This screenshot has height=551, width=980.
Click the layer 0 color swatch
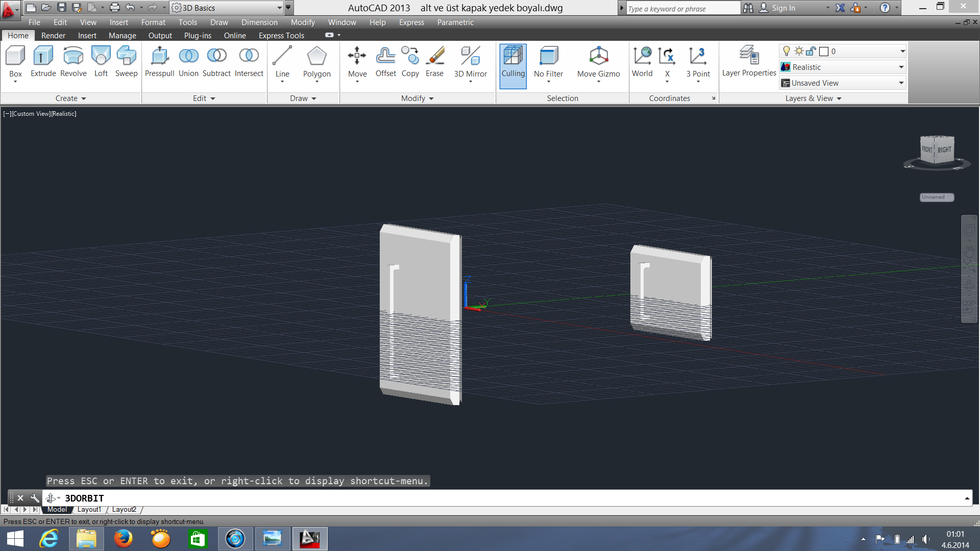click(823, 52)
